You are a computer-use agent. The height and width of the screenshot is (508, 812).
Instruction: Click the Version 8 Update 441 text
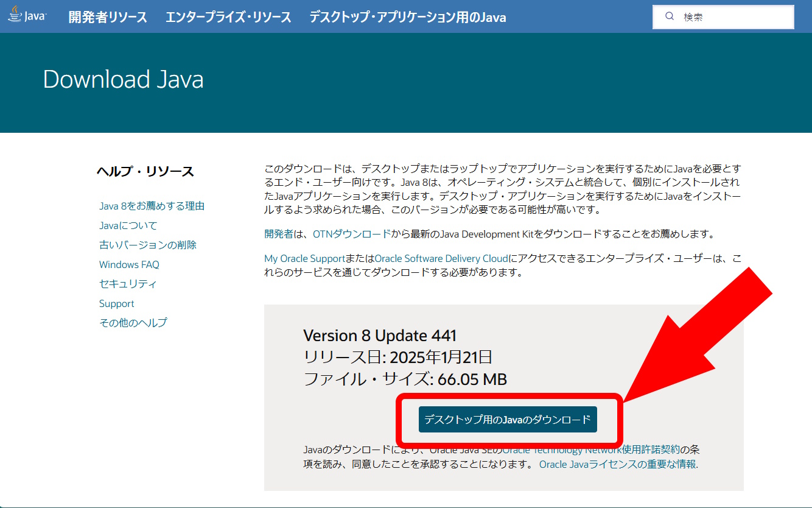[380, 336]
